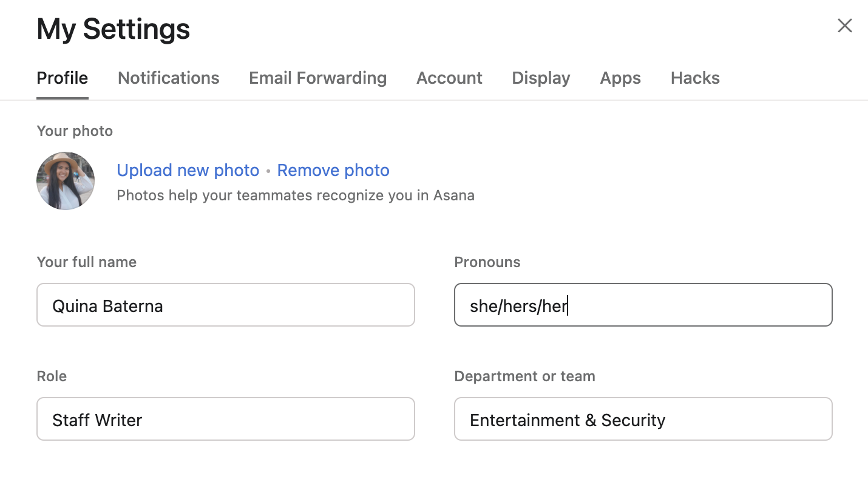This screenshot has width=868, height=482.
Task: Open the Email Forwarding tab
Action: 317,78
